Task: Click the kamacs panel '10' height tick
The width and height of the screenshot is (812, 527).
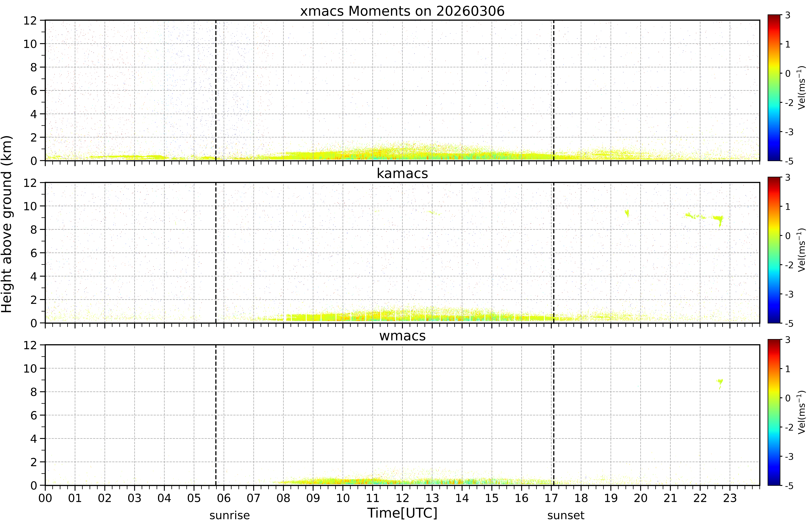Action: (30, 206)
